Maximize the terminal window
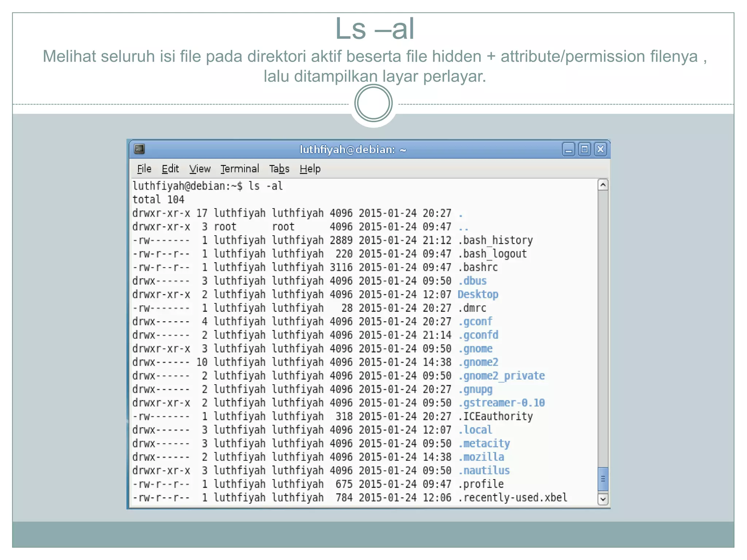 584,149
